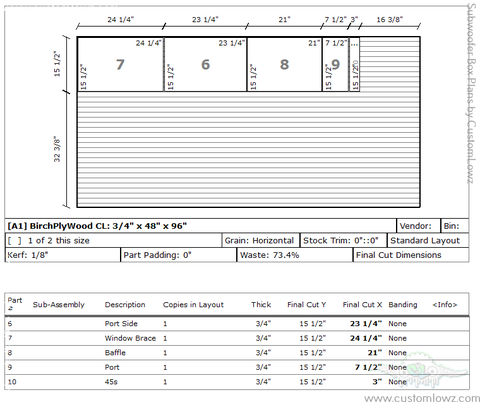The width and height of the screenshot is (480, 402).
Task: Select part 8 panel in cutting layout
Action: tap(284, 64)
